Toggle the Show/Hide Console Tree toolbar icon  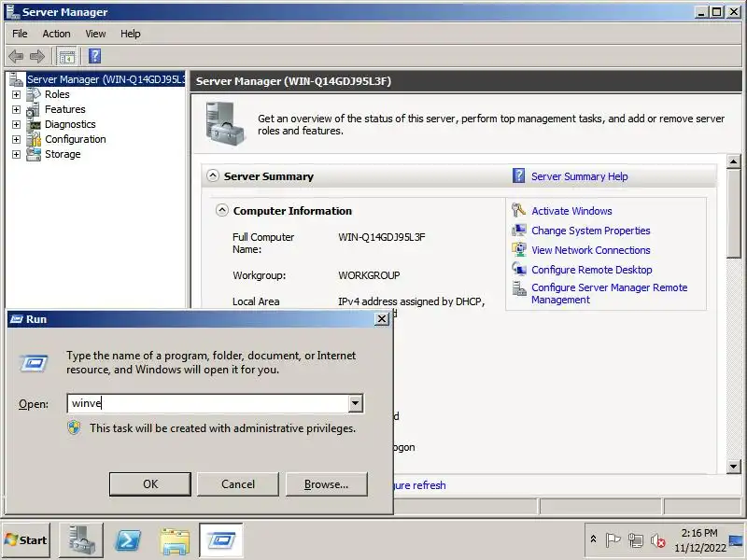66,57
